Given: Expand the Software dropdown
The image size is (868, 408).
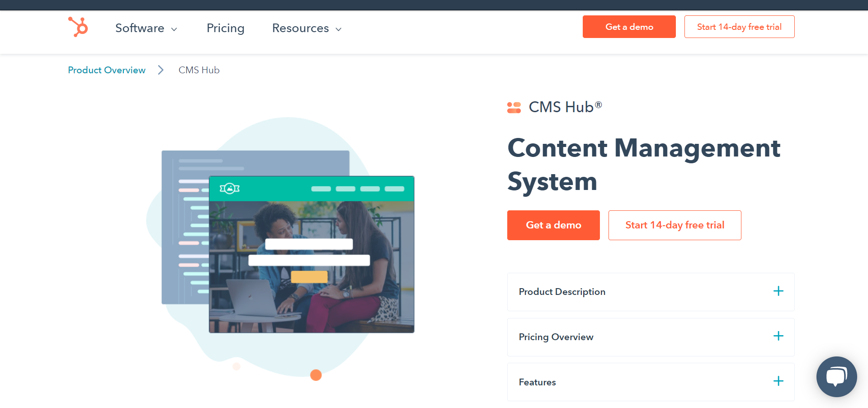Looking at the screenshot, I should pyautogui.click(x=146, y=28).
